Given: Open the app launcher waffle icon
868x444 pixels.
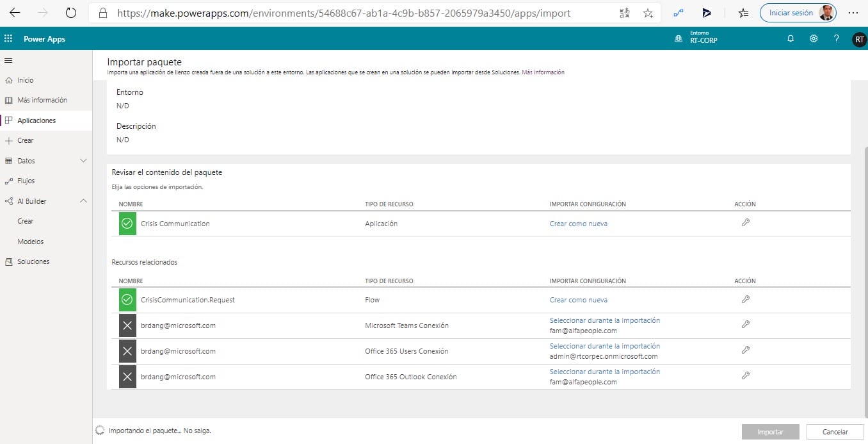Looking at the screenshot, I should coord(8,39).
